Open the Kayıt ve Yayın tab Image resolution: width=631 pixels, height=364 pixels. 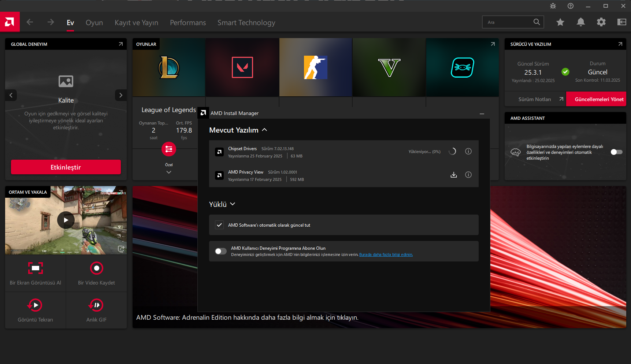pos(136,23)
